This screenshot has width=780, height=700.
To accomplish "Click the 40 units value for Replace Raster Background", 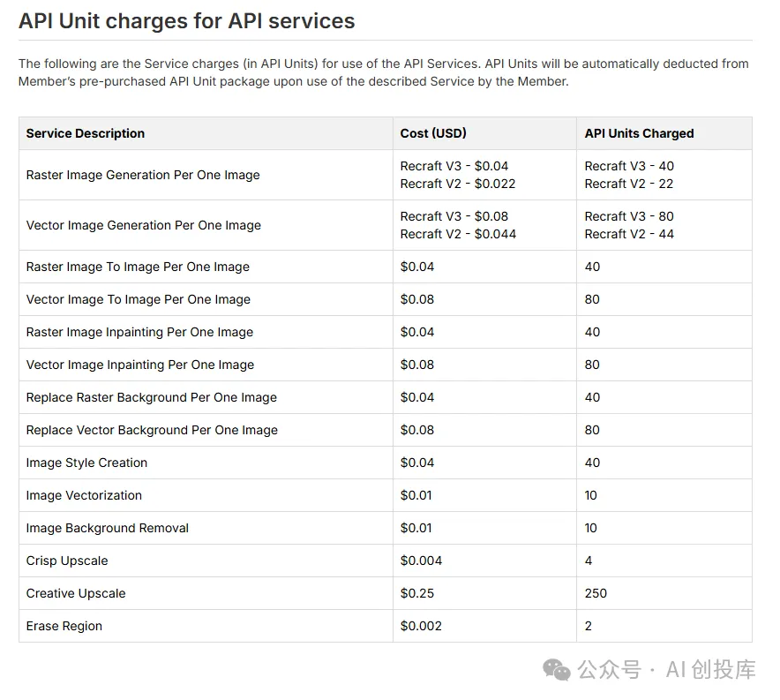I will 592,397.
